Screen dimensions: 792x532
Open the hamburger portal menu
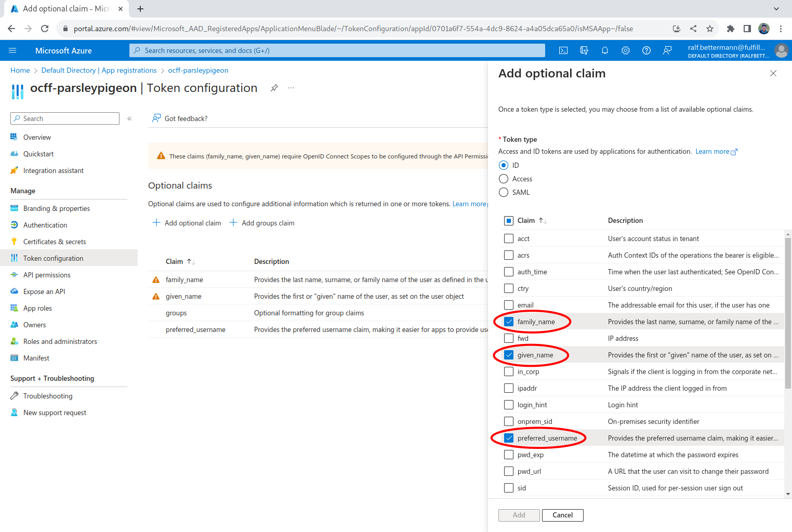pyautogui.click(x=12, y=50)
